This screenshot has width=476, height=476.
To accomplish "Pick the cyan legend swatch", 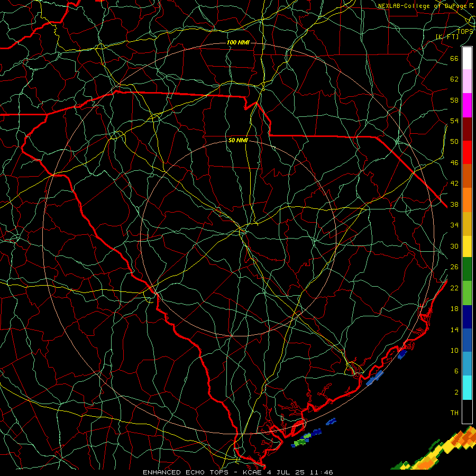I will (x=467, y=388).
